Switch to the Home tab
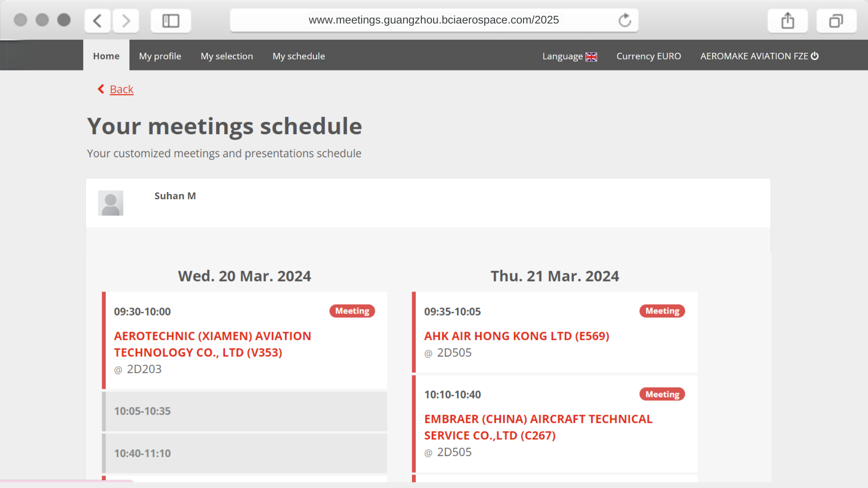This screenshot has width=868, height=488. click(x=106, y=56)
